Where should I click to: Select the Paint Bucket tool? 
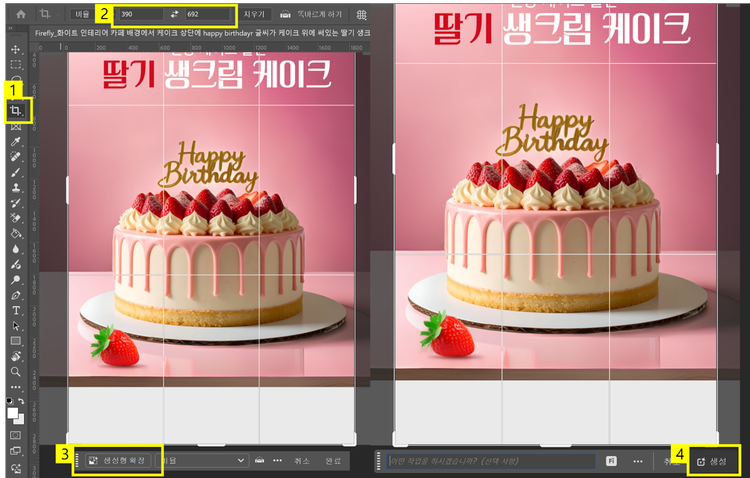point(16,233)
